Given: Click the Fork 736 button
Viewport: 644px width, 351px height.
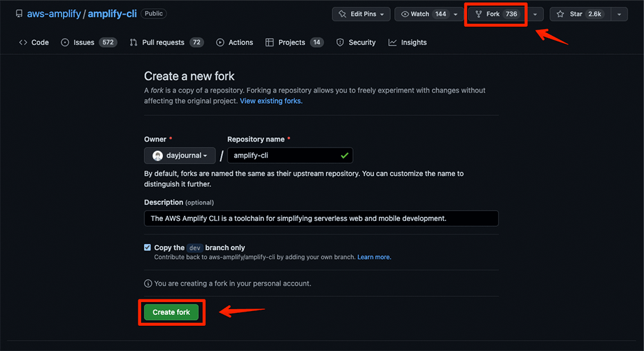Looking at the screenshot, I should [497, 14].
